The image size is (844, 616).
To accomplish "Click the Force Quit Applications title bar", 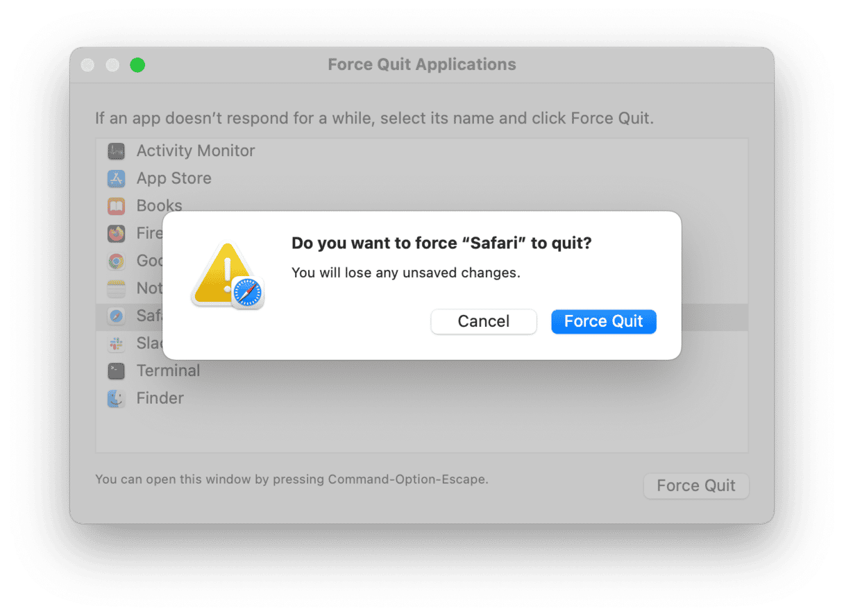I will (x=422, y=65).
